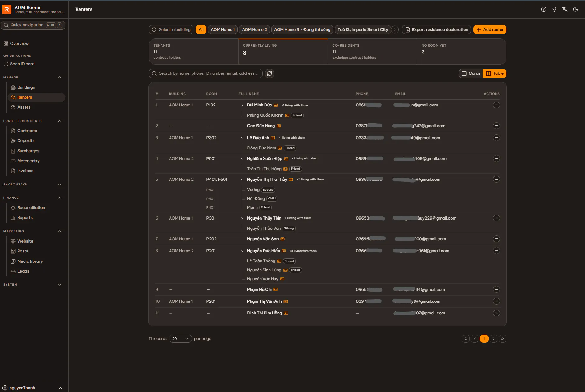Filter renters by All buildings
Viewport: 585px width, 392px height.
pyautogui.click(x=201, y=29)
